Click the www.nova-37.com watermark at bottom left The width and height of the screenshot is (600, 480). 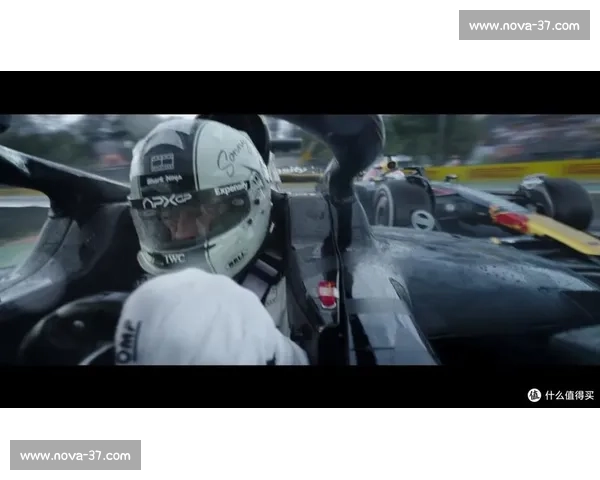(x=76, y=456)
